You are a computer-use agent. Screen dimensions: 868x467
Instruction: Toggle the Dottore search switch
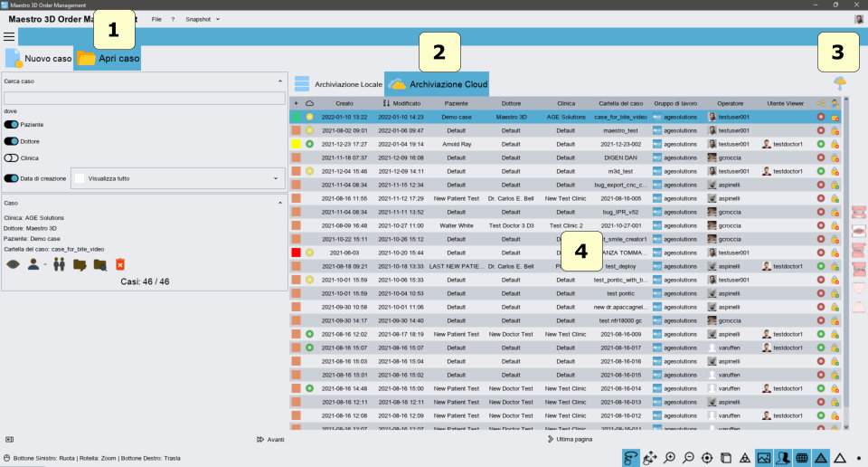point(11,141)
